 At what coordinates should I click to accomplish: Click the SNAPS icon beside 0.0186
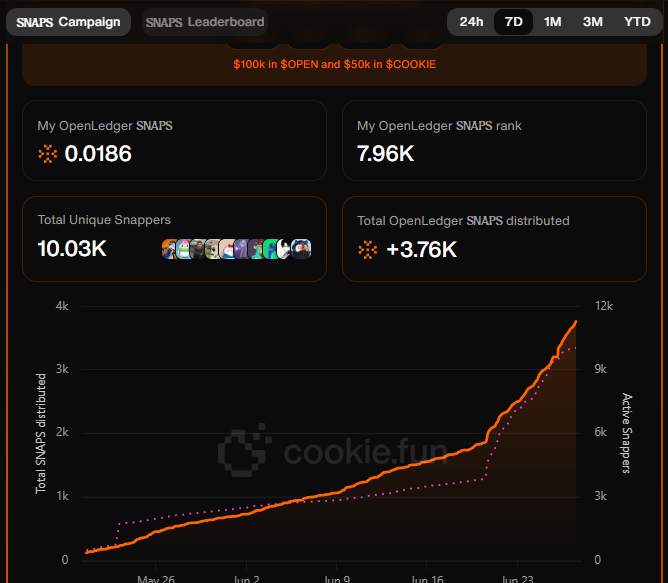48,154
